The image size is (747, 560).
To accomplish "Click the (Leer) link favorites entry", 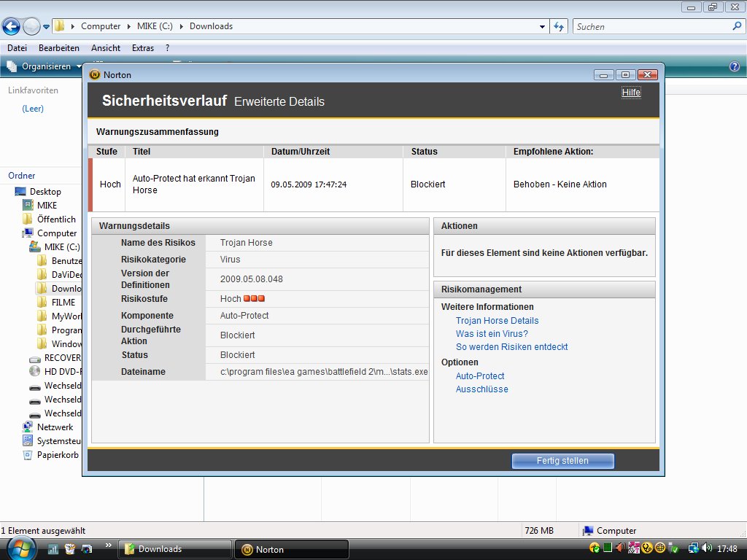I will tap(32, 109).
